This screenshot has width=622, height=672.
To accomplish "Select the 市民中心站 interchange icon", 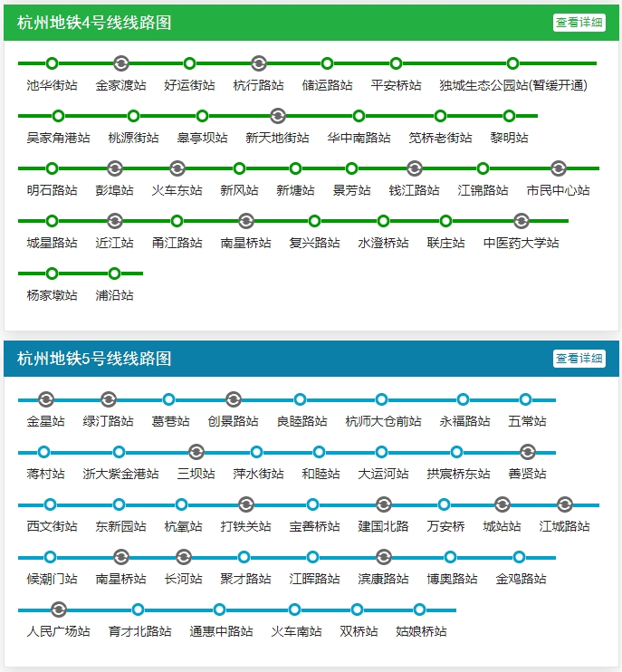I will click(x=559, y=168).
